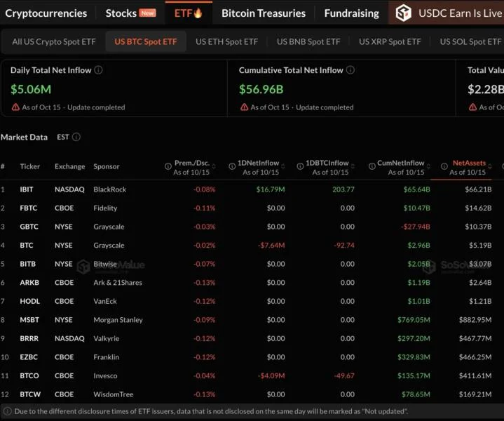This screenshot has width=504, height=421.
Task: Click info icon beside Daily Total Net Inflow
Action: 98,70
